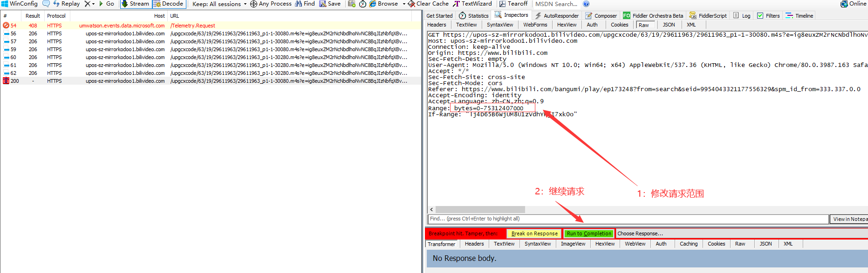
Task: Open the FiddlerScript tab
Action: coord(708,16)
